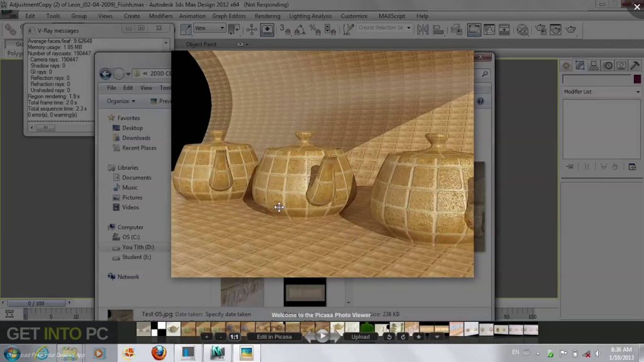This screenshot has width=644, height=362.
Task: Open the Explorer recent locations dropdown arrow
Action: point(128,74)
